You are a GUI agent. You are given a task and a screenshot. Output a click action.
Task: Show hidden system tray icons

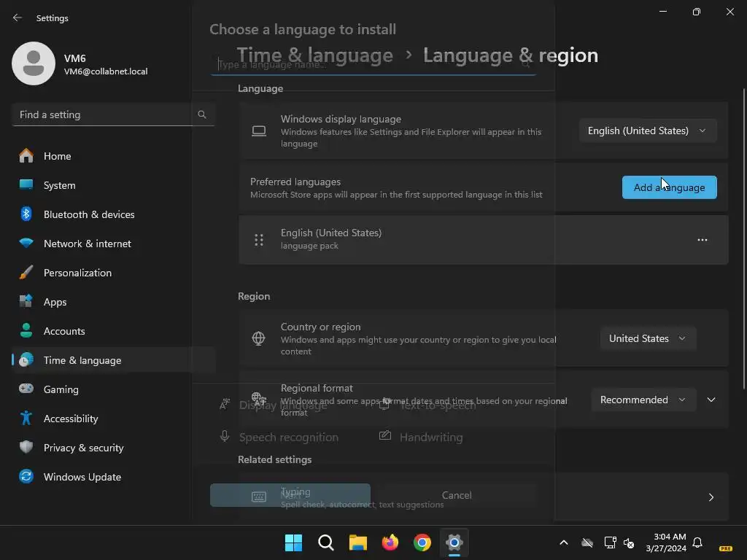click(564, 542)
